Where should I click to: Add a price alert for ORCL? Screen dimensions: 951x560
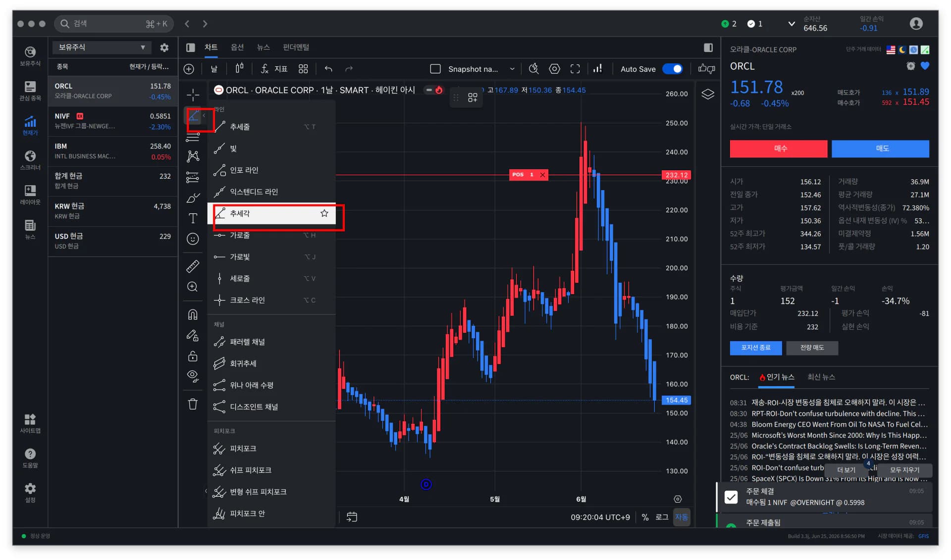click(910, 66)
